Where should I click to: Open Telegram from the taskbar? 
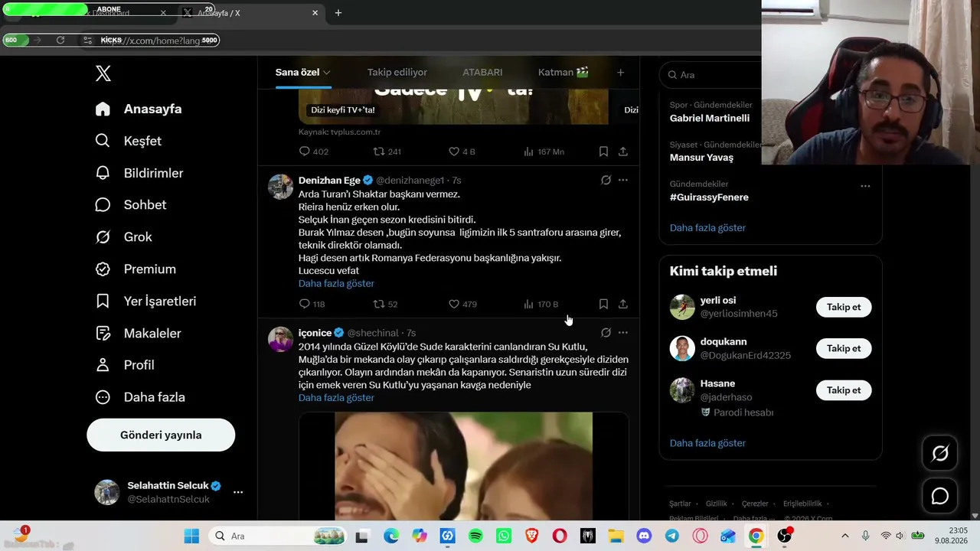[x=671, y=536]
